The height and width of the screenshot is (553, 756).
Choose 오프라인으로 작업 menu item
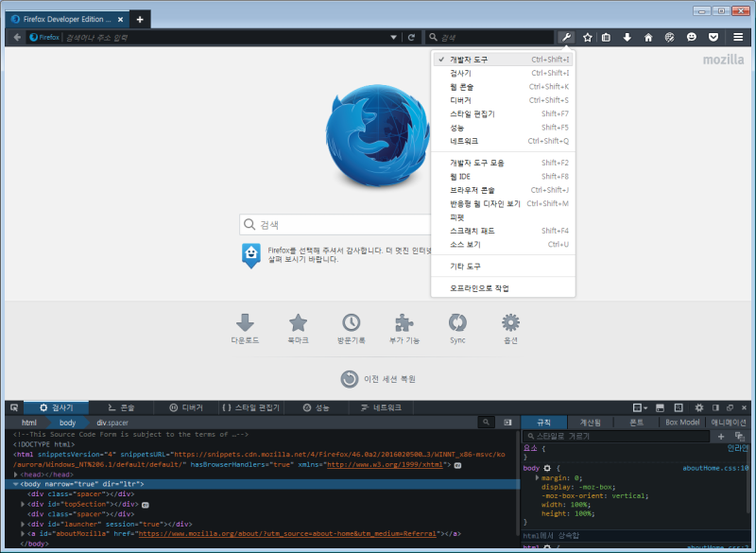tap(503, 288)
